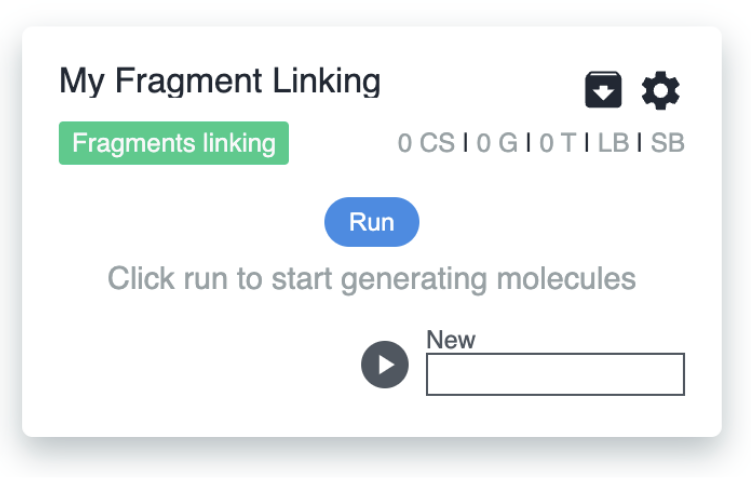Place cursor in the box under New

(x=555, y=375)
